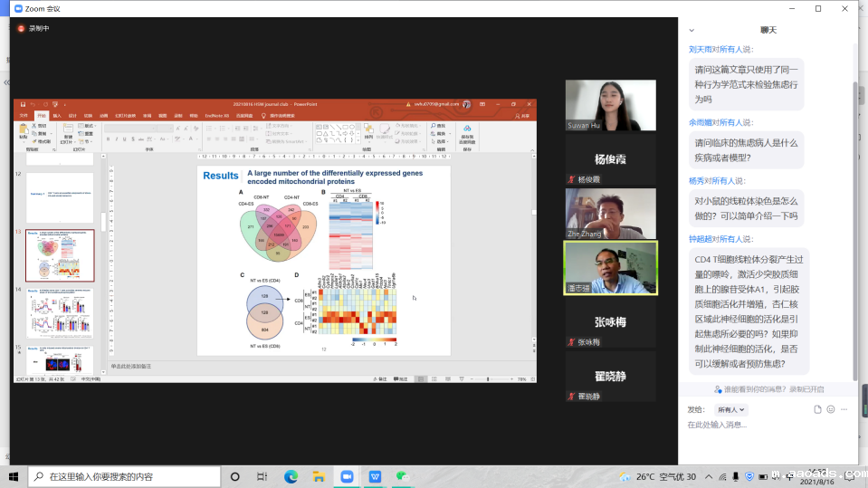Open the chat more options ellipsis
Screen dimensions: 868x488
pos(845,409)
